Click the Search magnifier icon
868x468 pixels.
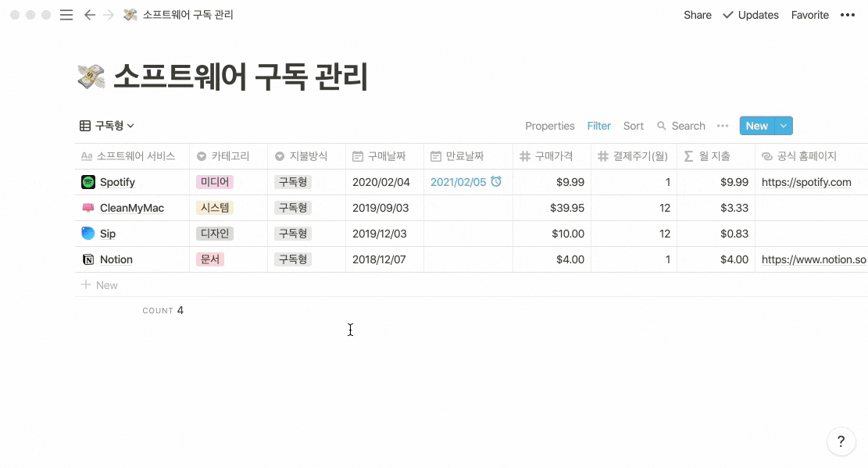(661, 126)
